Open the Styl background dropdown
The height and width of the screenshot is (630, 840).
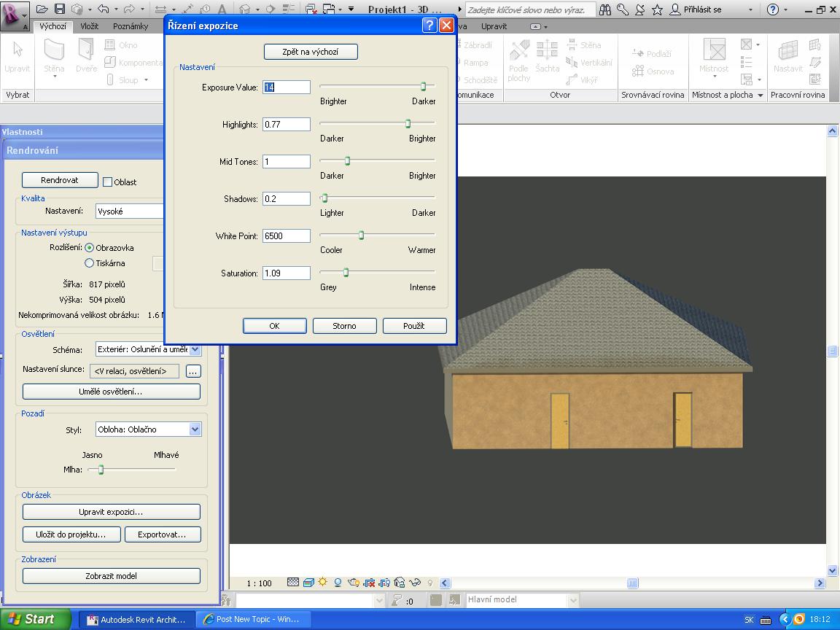[x=195, y=429]
